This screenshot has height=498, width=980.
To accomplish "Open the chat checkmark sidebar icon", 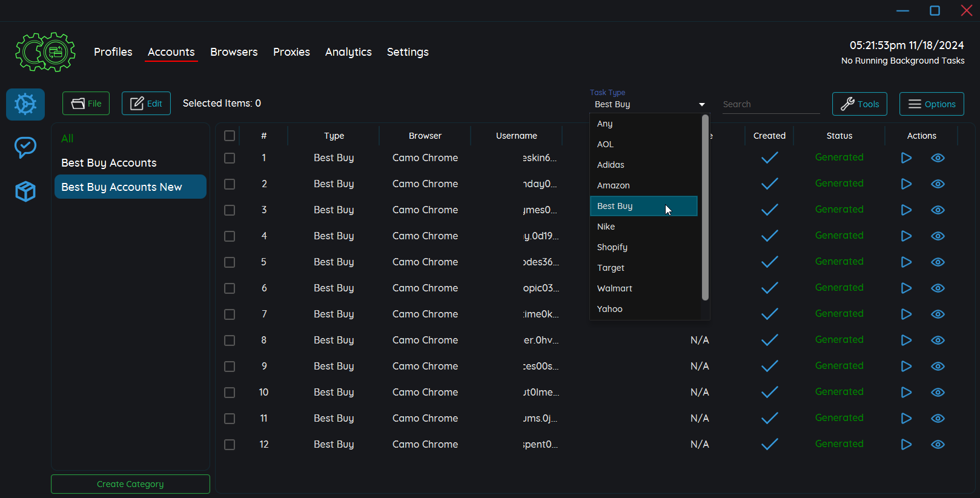I will click(x=25, y=147).
